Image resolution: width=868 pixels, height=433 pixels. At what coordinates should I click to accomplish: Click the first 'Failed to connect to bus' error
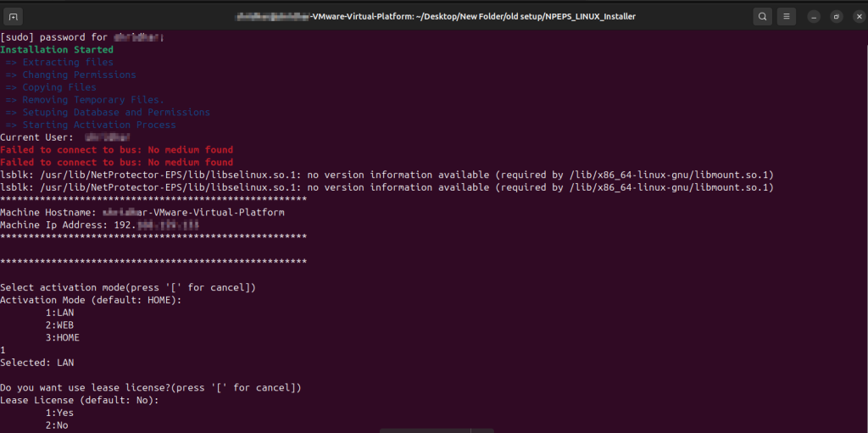(116, 150)
